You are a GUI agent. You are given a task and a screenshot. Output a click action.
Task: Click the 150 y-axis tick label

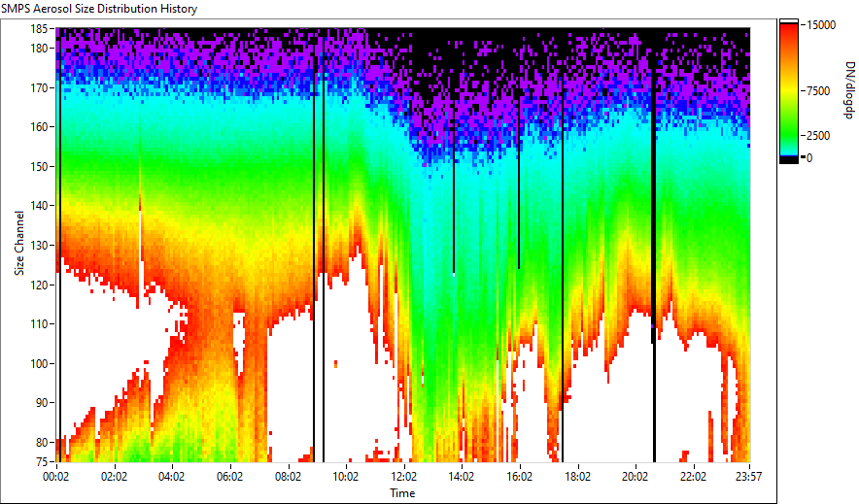pyautogui.click(x=39, y=166)
